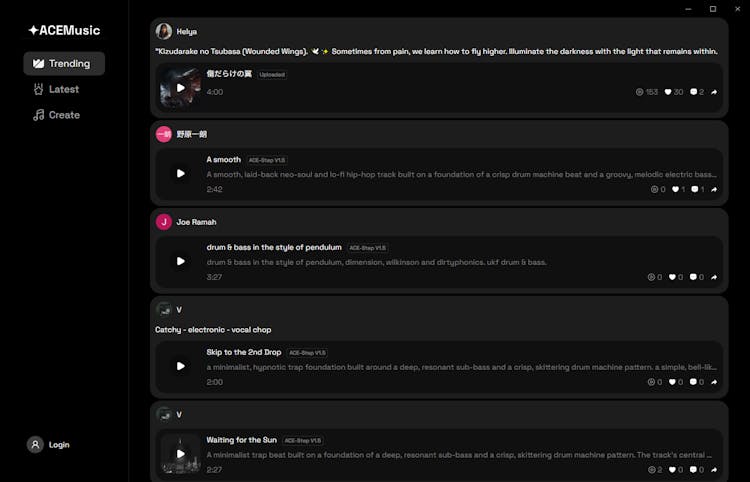
Task: Share the 傷だらけの翼 track
Action: [714, 92]
